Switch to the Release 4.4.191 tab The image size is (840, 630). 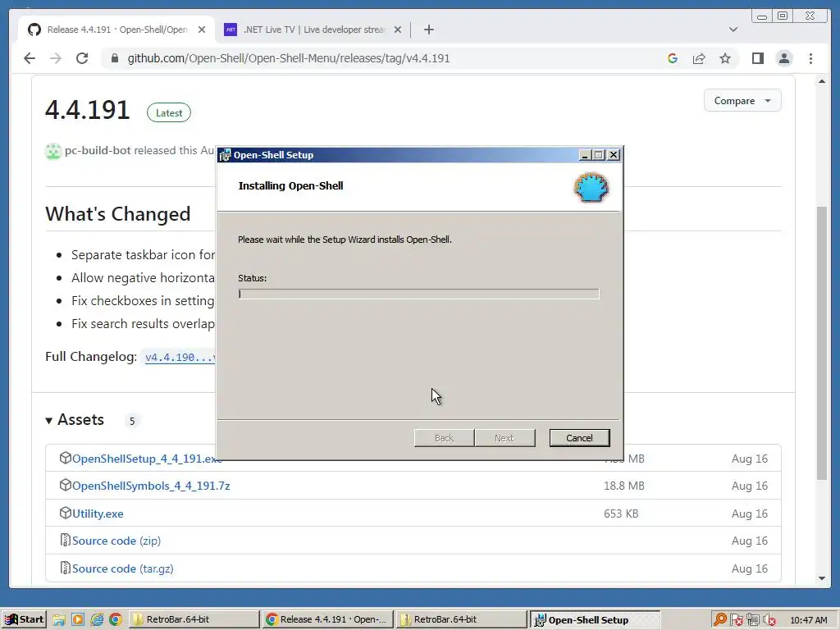[116, 30]
